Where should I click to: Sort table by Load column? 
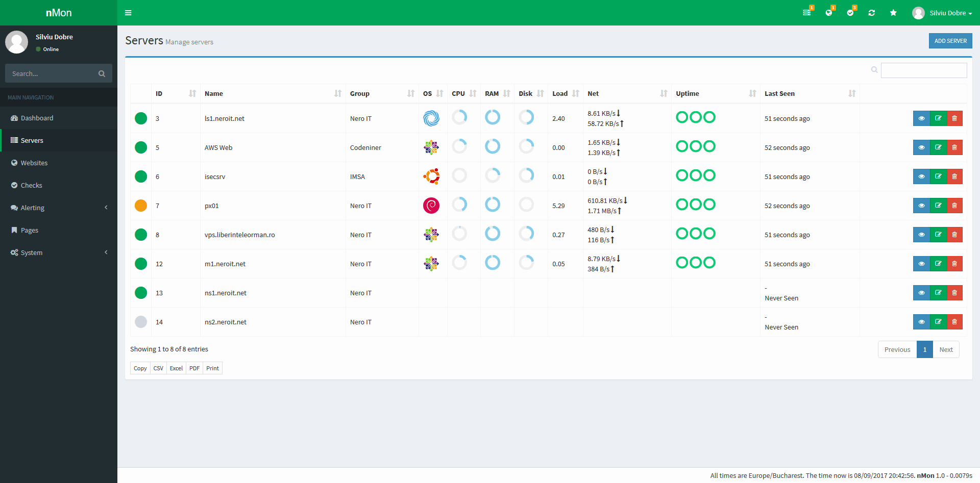[566, 93]
